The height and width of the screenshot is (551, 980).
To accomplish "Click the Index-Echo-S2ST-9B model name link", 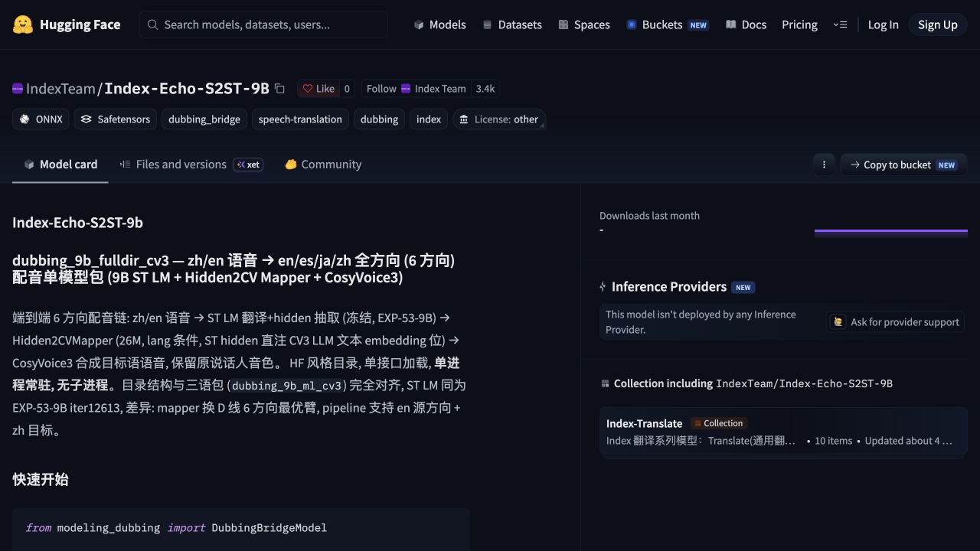I will tap(187, 89).
